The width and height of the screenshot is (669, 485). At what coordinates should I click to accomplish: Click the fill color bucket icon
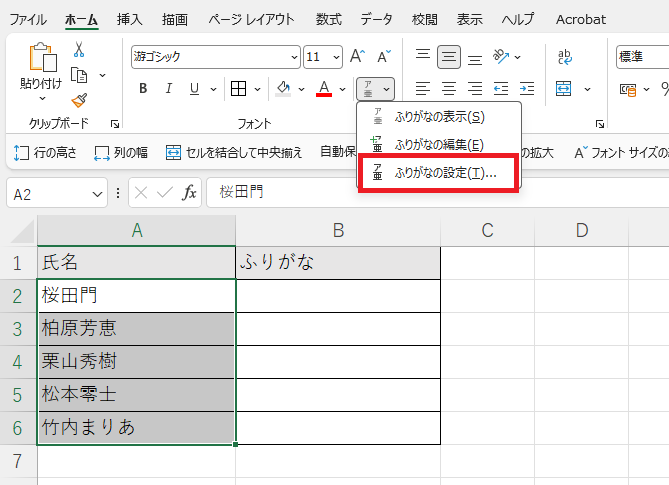[284, 89]
